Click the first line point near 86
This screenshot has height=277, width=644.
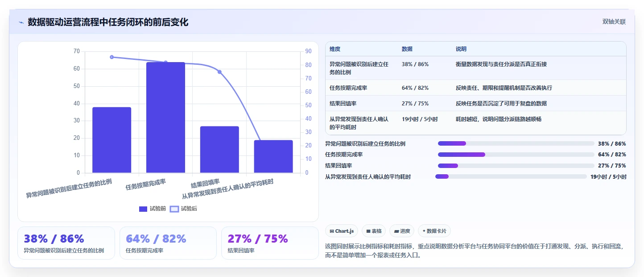coord(111,57)
